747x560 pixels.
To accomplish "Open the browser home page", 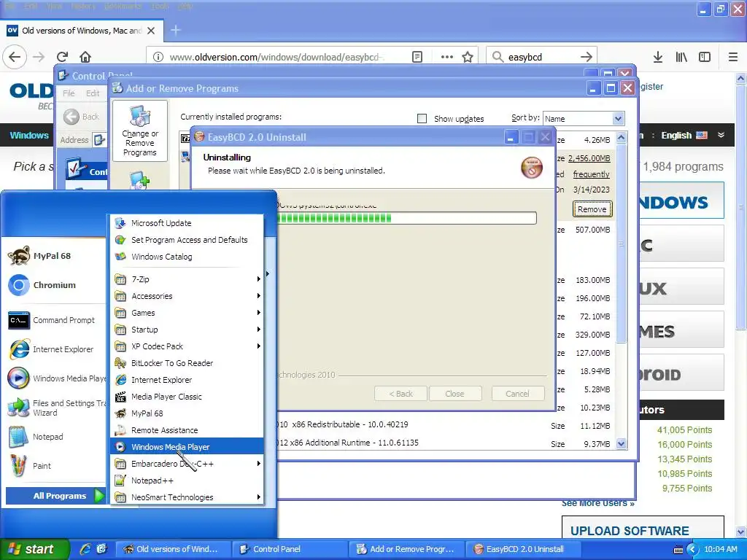I will tap(85, 57).
